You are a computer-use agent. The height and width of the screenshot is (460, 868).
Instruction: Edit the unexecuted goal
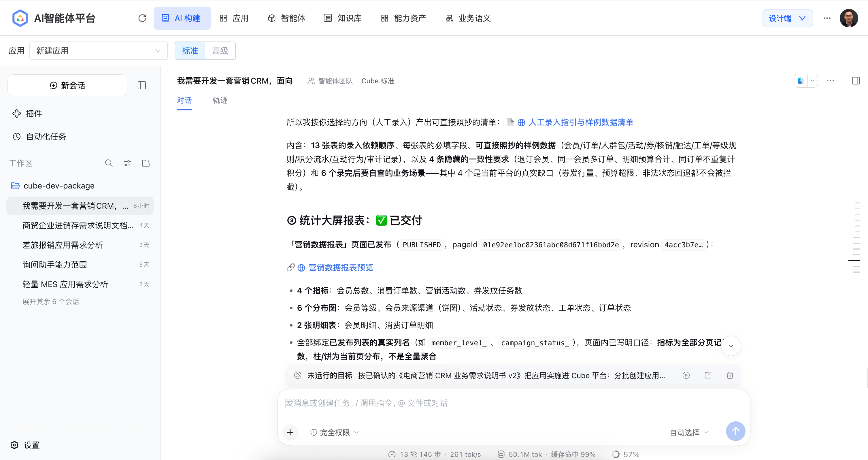coord(708,375)
